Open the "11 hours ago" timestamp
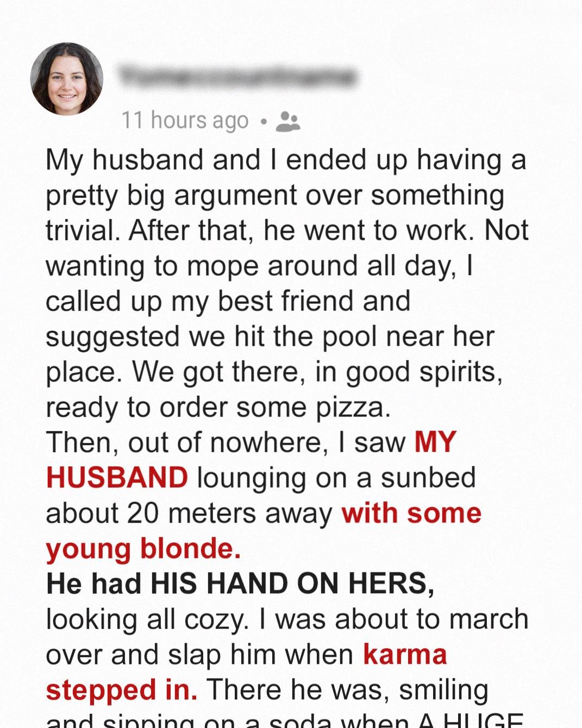The height and width of the screenshot is (728, 582). coord(185,120)
